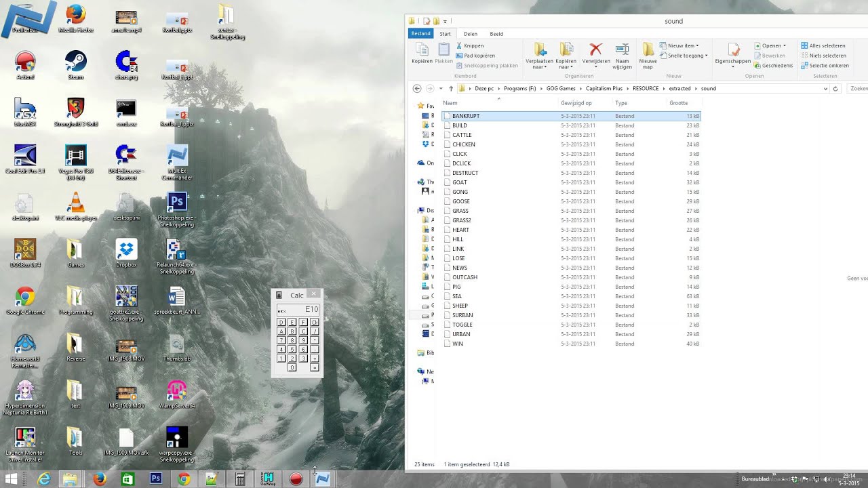Click Geschiedenis in the Openen group
This screenshot has height=488, width=868.
click(x=773, y=66)
